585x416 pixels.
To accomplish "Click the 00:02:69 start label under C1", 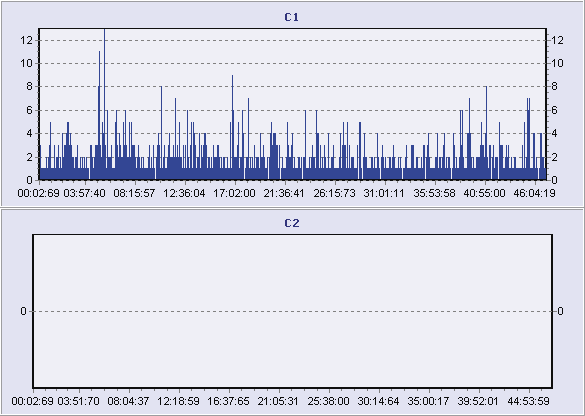I will [38, 193].
